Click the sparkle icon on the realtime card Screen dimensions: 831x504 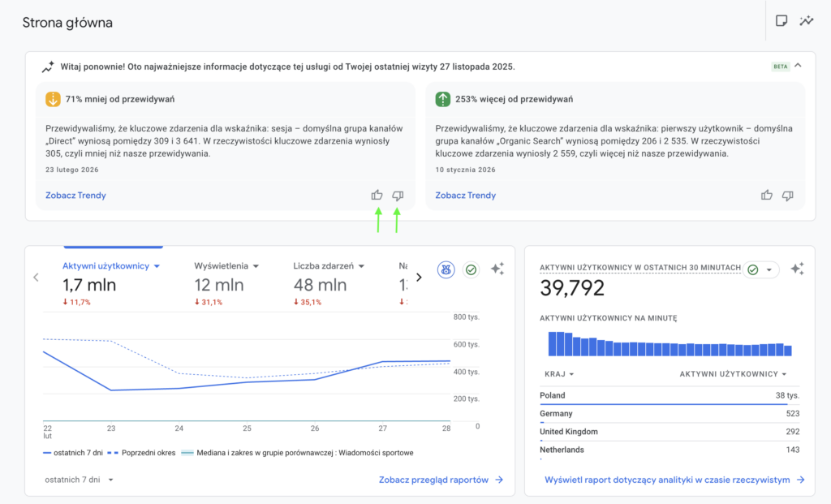(797, 269)
